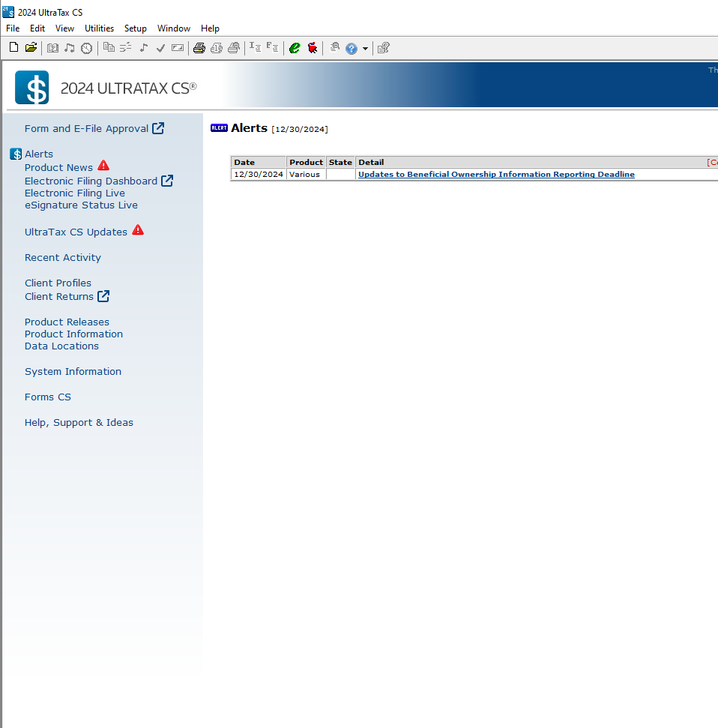Click the Product column header

[306, 162]
